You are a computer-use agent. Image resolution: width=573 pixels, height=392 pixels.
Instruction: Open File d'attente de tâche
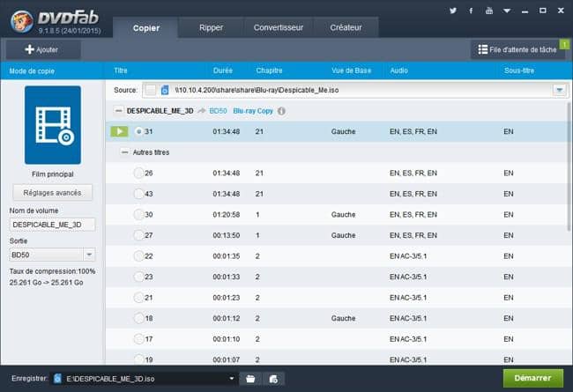point(517,49)
